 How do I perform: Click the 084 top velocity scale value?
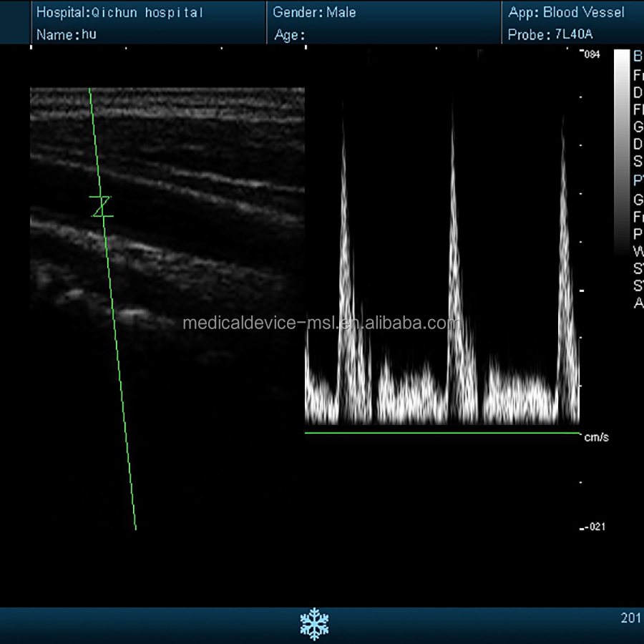coord(592,54)
